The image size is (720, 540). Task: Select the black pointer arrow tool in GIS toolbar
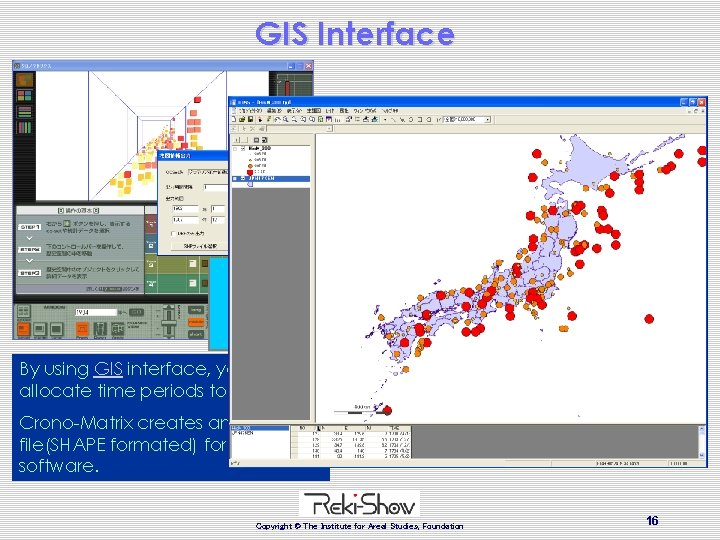tap(260, 119)
